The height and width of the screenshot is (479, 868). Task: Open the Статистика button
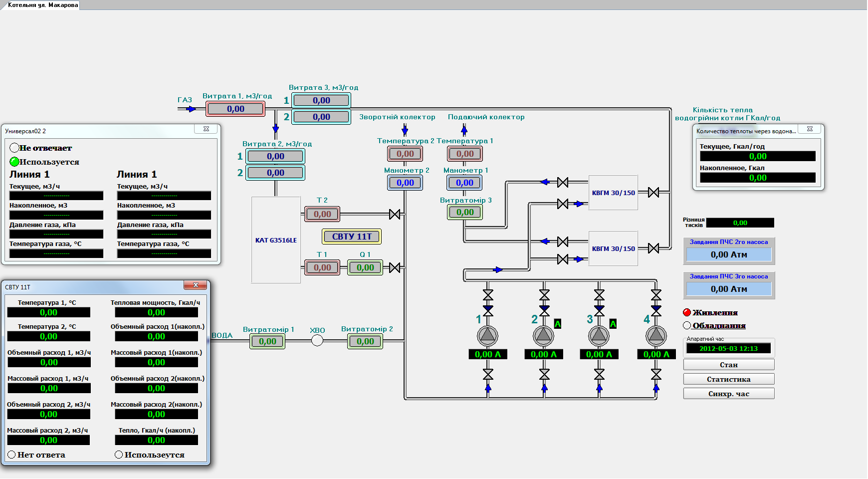(x=728, y=379)
